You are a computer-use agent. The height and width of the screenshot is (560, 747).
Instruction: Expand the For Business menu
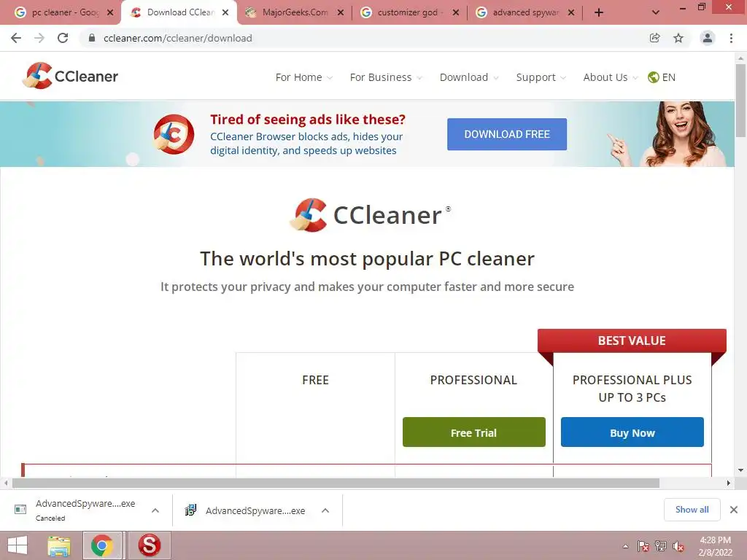[x=385, y=77]
